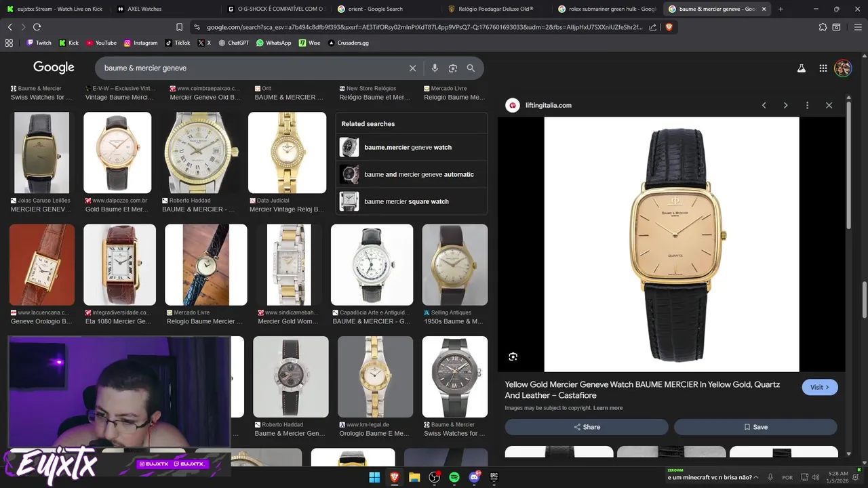Open the Google apps grid

823,68
